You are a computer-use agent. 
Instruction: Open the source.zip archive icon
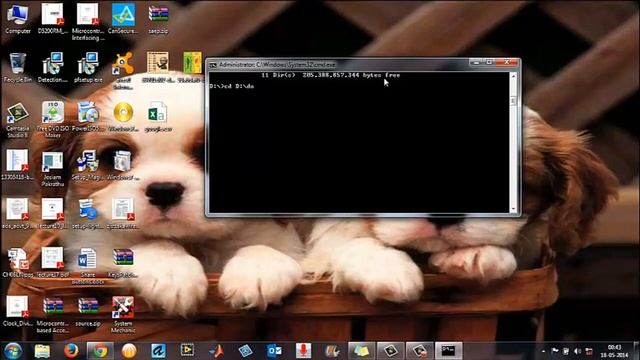click(x=88, y=311)
